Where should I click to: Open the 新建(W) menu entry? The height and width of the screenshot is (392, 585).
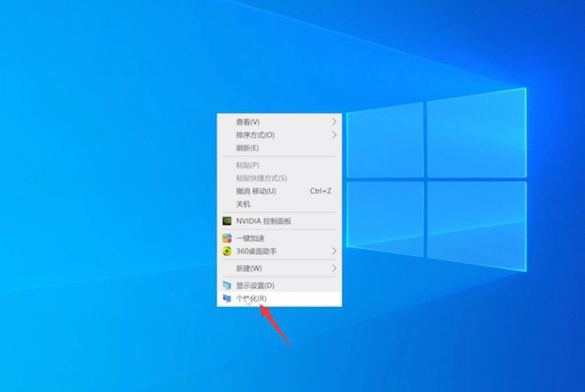pyautogui.click(x=279, y=268)
